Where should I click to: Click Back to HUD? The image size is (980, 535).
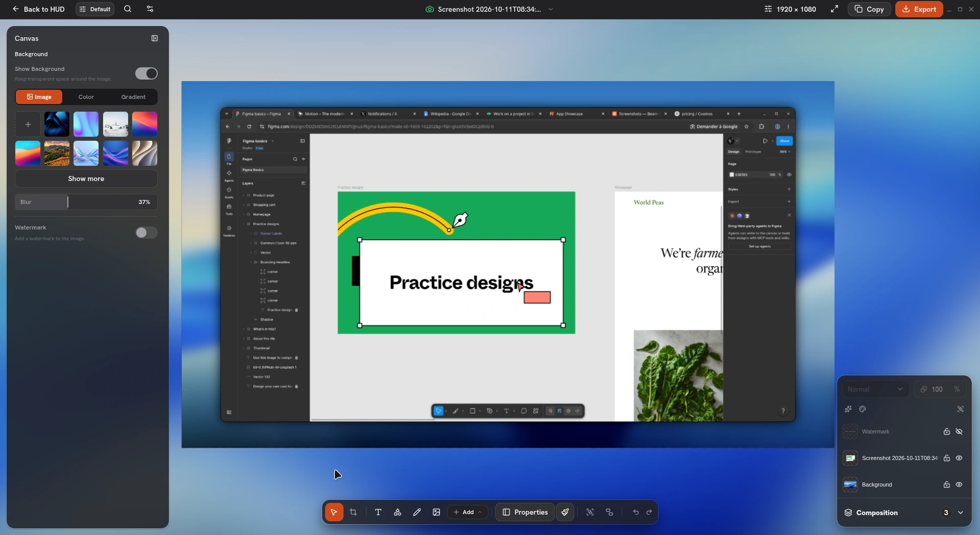(x=38, y=9)
